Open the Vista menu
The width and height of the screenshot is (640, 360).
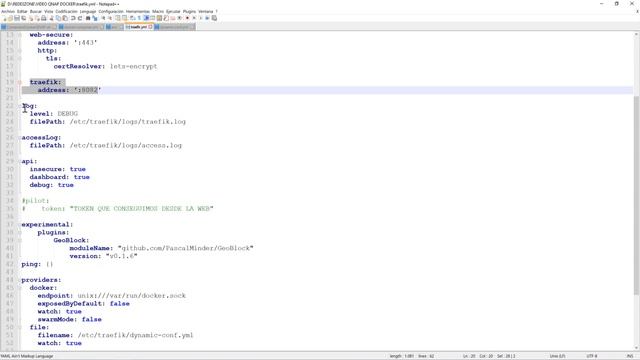(x=49, y=11)
